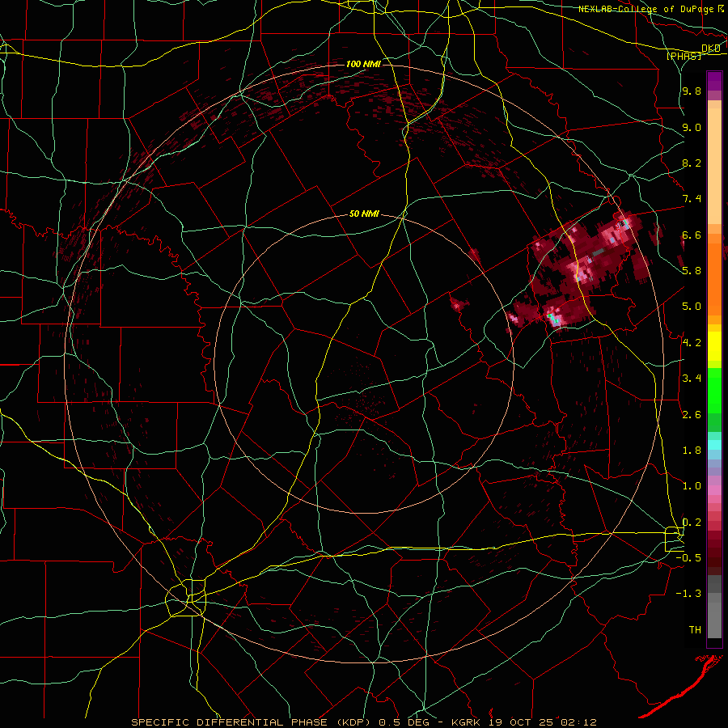This screenshot has width=728, height=728.
Task: Click the yellow highway loop at the lower left
Action: click(186, 598)
